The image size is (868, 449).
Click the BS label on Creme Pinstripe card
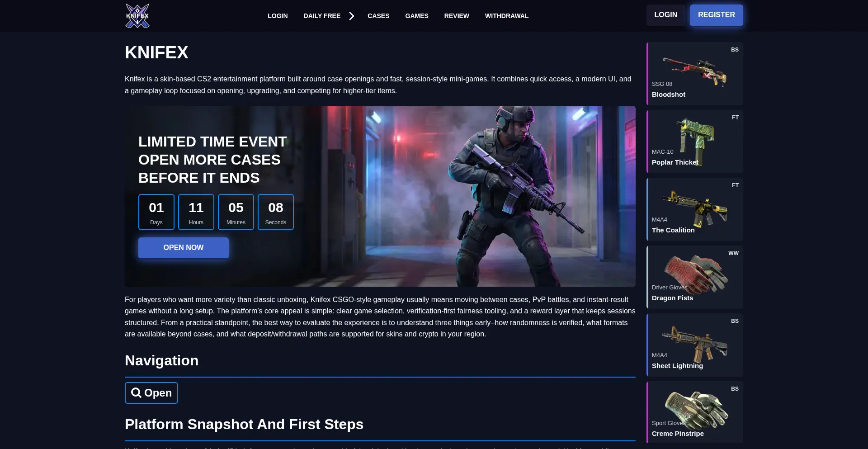tap(735, 389)
